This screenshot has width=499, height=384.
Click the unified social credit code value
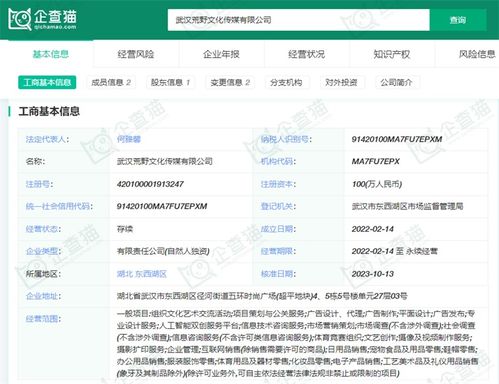(162, 207)
